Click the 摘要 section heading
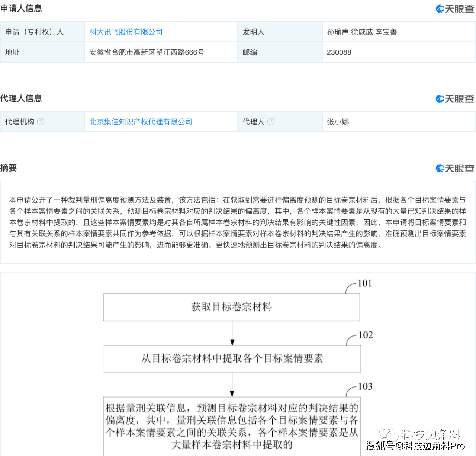 click(9, 168)
